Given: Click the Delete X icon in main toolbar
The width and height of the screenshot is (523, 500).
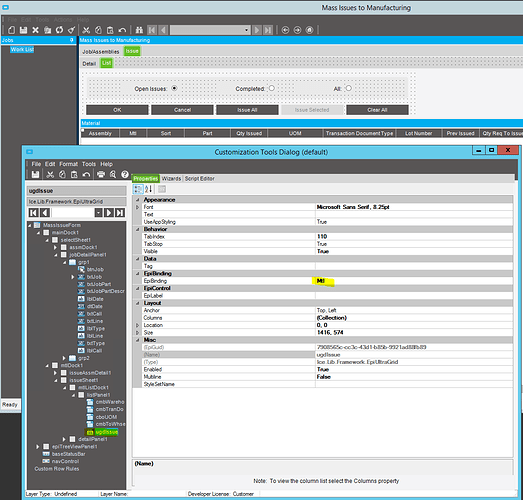Looking at the screenshot, I should coord(35,30).
